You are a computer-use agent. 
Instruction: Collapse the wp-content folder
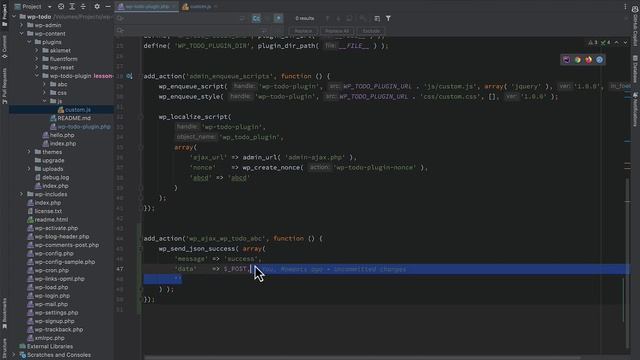click(x=22, y=34)
